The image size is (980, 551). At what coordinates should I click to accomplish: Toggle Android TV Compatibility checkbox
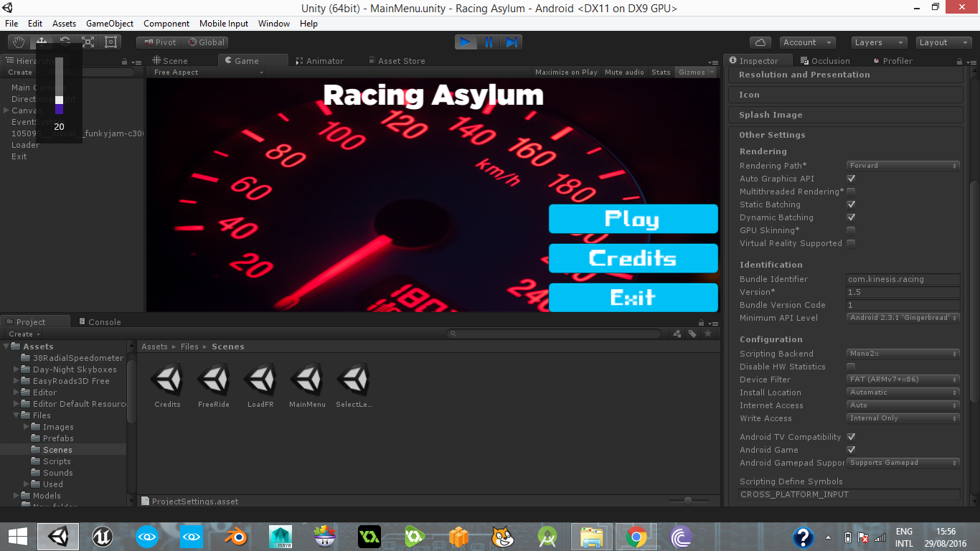[x=851, y=437]
